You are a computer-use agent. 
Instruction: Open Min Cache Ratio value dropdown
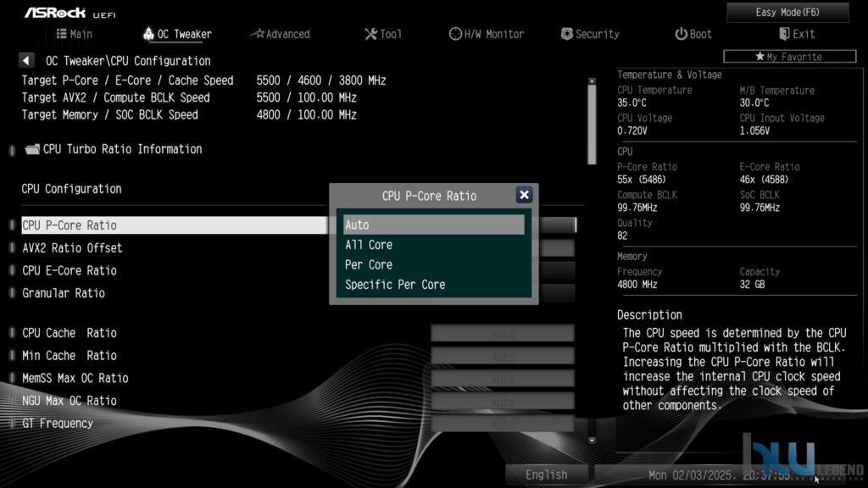tap(503, 357)
